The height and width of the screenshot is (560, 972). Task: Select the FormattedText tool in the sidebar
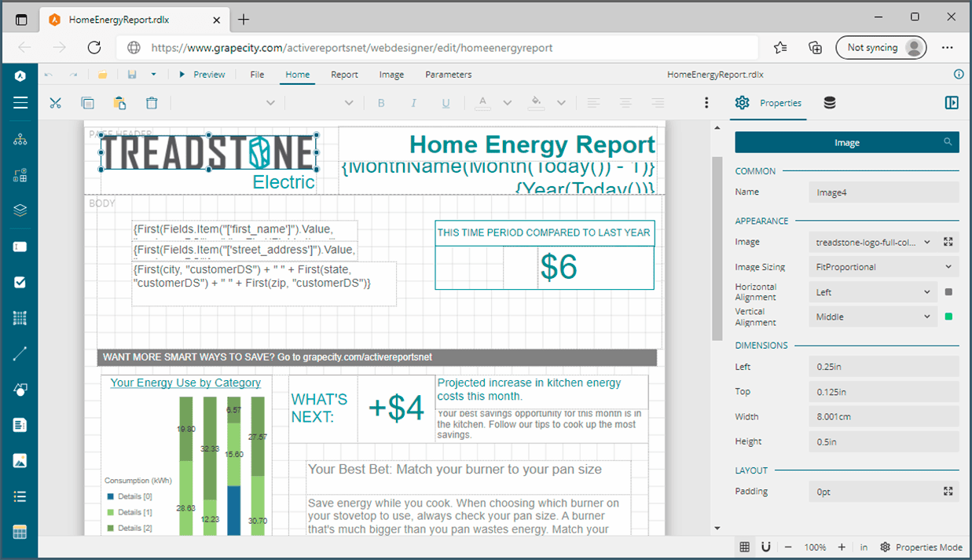tap(20, 425)
